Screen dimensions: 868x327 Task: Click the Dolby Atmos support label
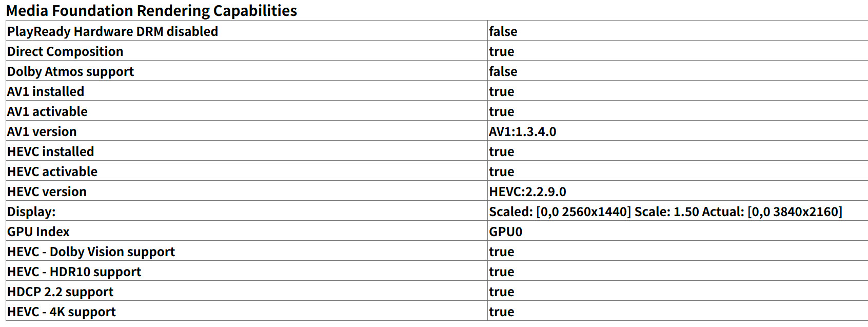tap(70, 71)
